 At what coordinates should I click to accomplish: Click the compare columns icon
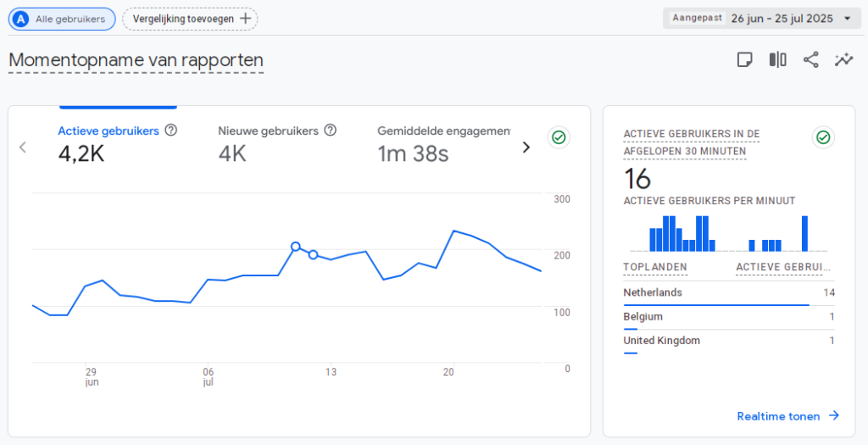[778, 59]
